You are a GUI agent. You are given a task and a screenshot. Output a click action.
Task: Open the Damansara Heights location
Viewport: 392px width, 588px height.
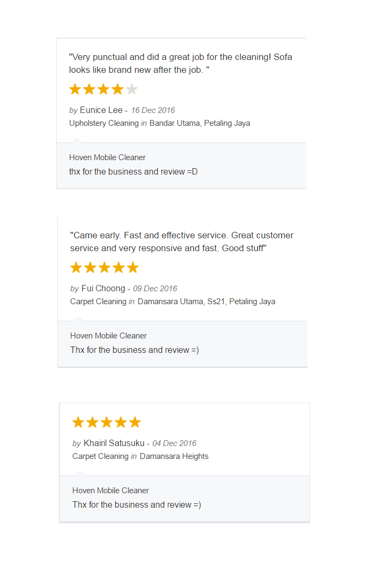[174, 456]
